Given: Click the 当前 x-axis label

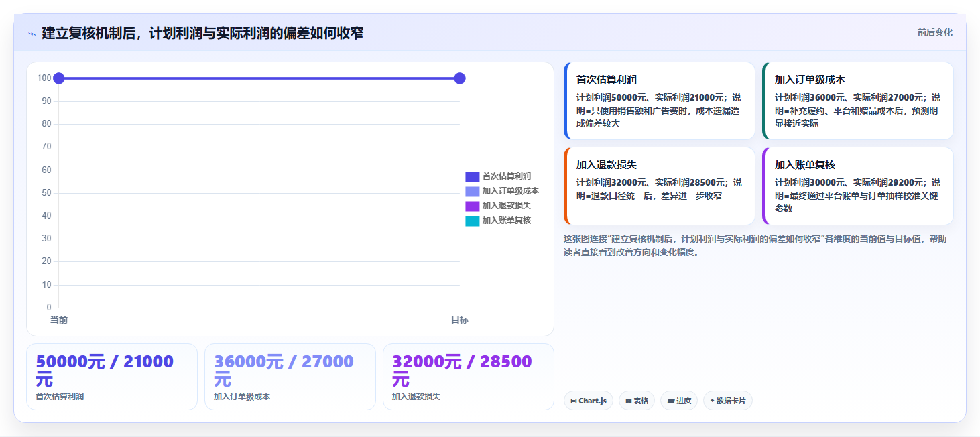Looking at the screenshot, I should [59, 320].
